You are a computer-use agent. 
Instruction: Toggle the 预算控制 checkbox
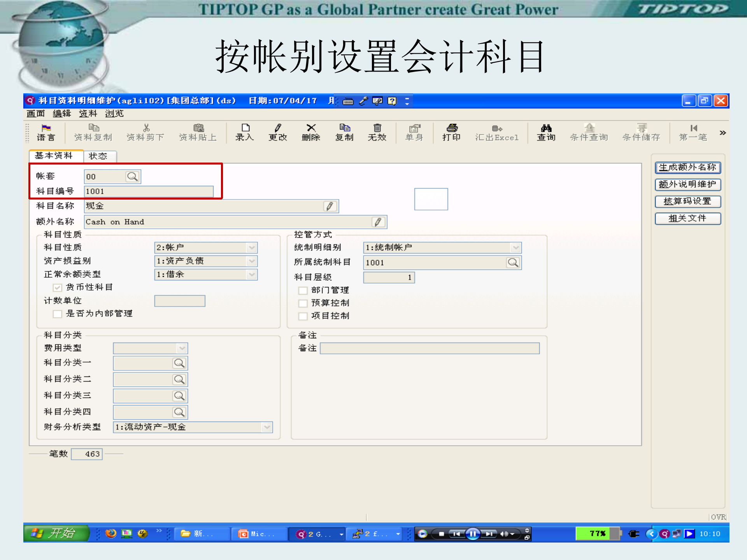[303, 303]
